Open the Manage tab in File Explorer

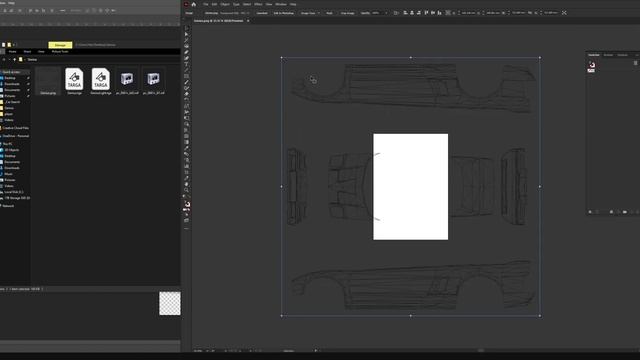(x=60, y=45)
